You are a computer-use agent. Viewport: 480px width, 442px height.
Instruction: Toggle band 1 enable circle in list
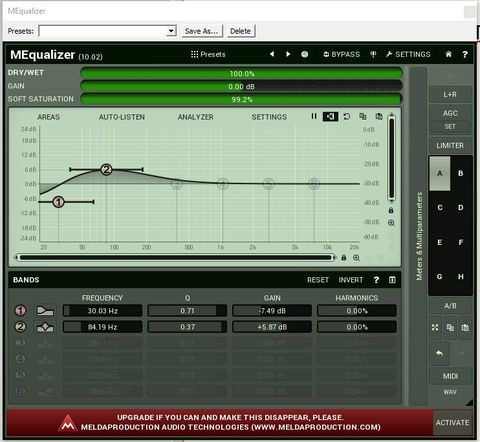tap(21, 311)
